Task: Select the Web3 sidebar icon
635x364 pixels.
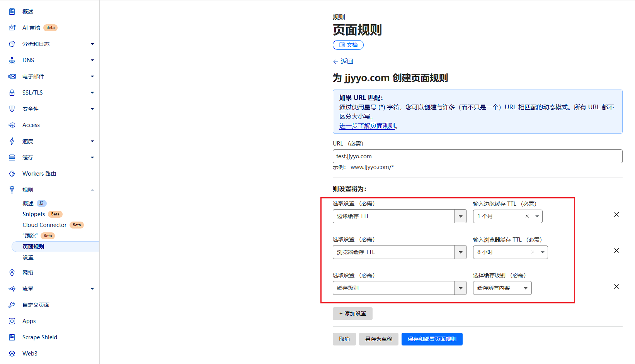Action: [12, 353]
